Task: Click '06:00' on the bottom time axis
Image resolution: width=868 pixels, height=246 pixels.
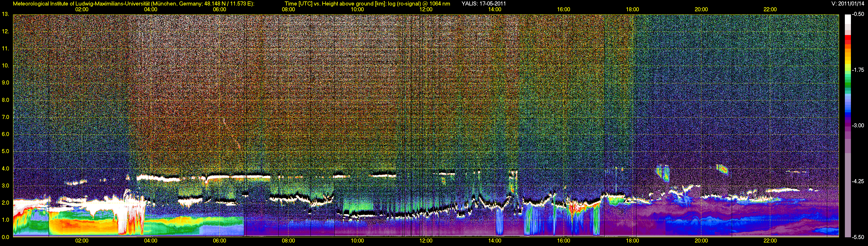Action: 219,241
